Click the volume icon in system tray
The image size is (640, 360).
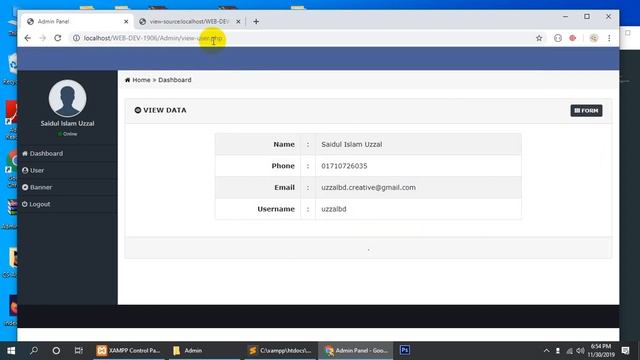[580, 351]
